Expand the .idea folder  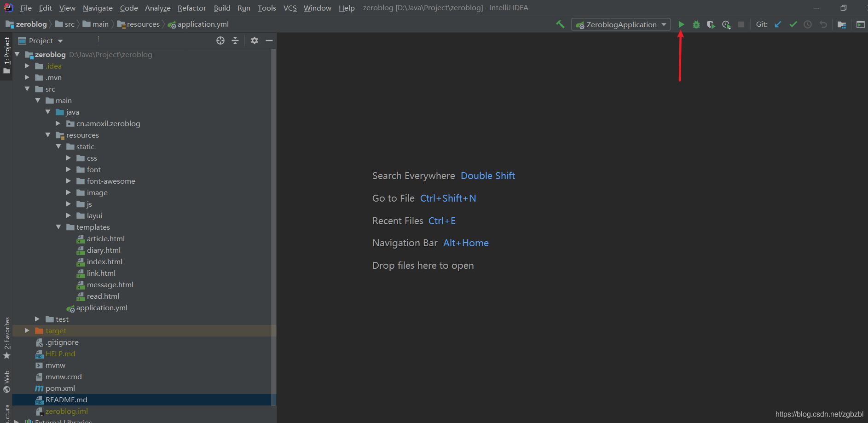[27, 66]
